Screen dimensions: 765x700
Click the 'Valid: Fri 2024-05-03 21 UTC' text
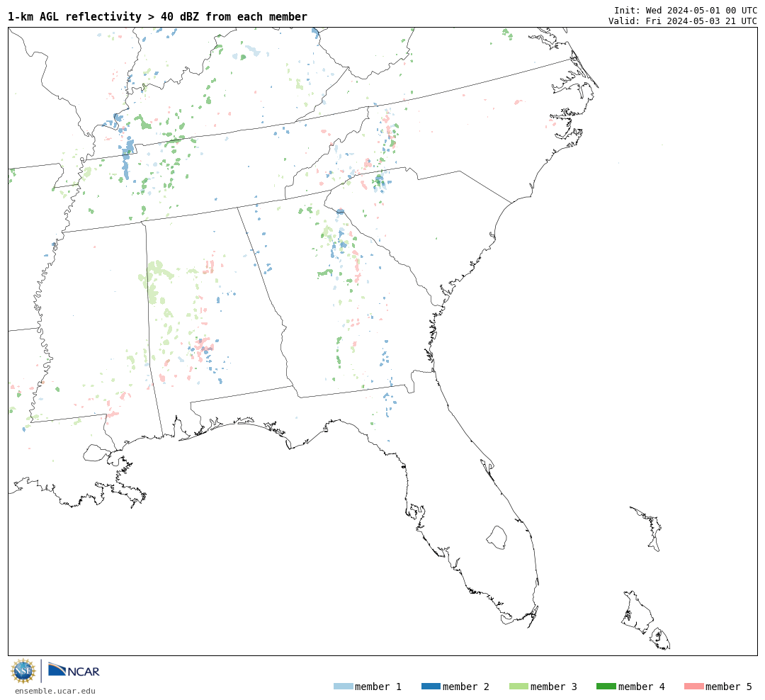pyautogui.click(x=683, y=21)
